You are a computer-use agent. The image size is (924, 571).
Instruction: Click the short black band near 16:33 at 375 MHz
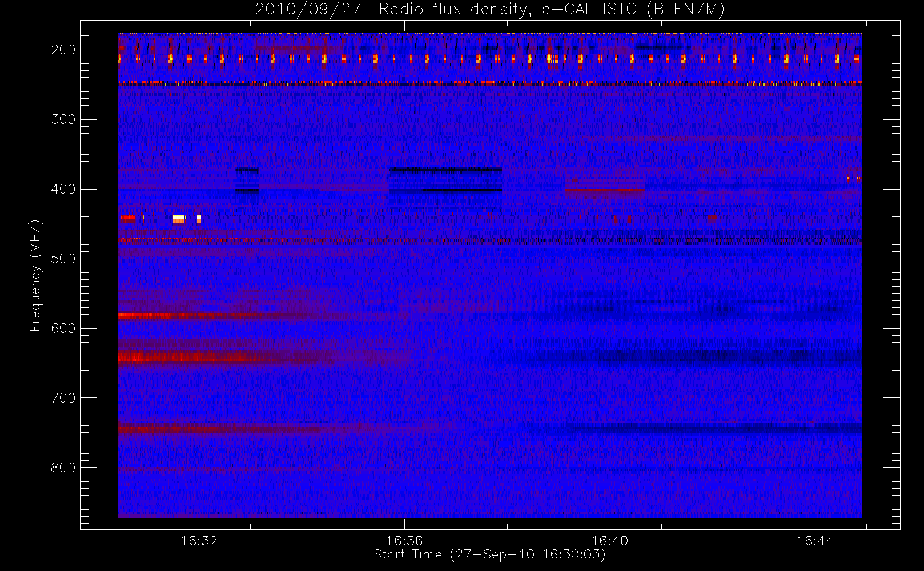[x=247, y=170]
